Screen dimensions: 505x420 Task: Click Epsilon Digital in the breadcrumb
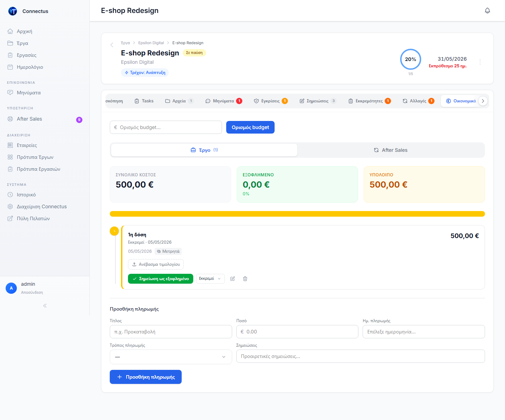point(151,43)
